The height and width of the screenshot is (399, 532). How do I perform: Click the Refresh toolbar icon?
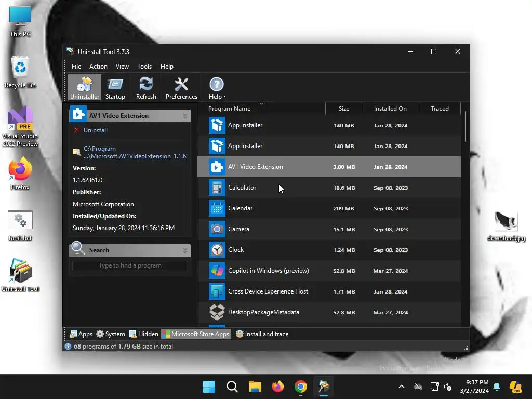[x=146, y=87]
